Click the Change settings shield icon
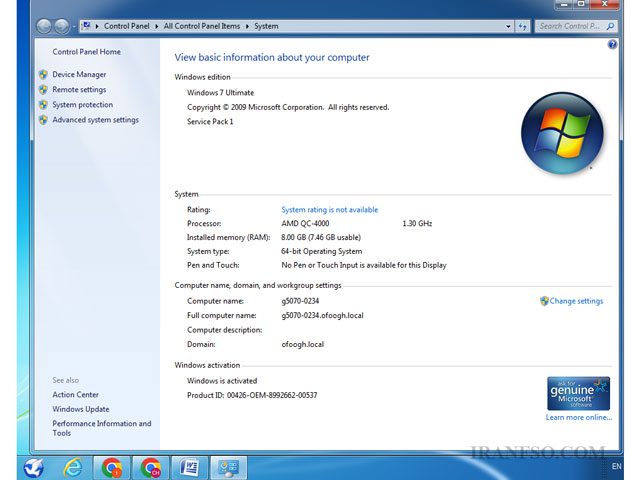The width and height of the screenshot is (640, 480). pos(544,301)
